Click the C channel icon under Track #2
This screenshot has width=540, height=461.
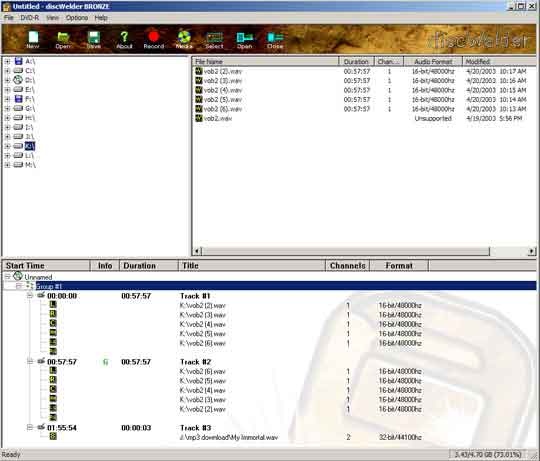click(x=53, y=389)
